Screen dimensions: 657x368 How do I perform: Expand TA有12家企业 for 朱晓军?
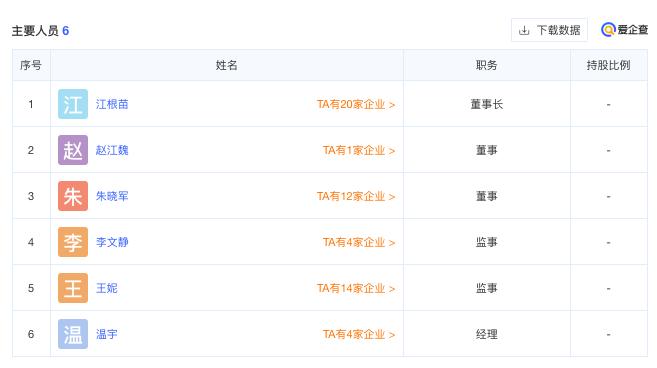coord(356,196)
